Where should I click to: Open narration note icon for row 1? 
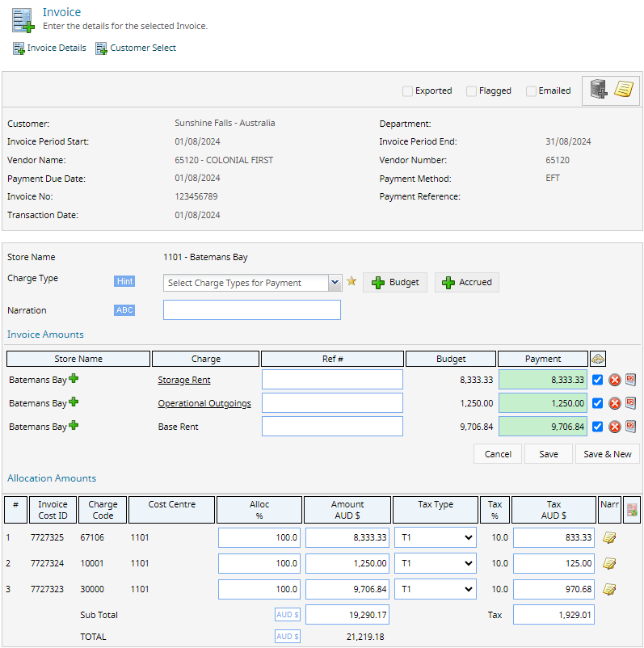point(609,537)
